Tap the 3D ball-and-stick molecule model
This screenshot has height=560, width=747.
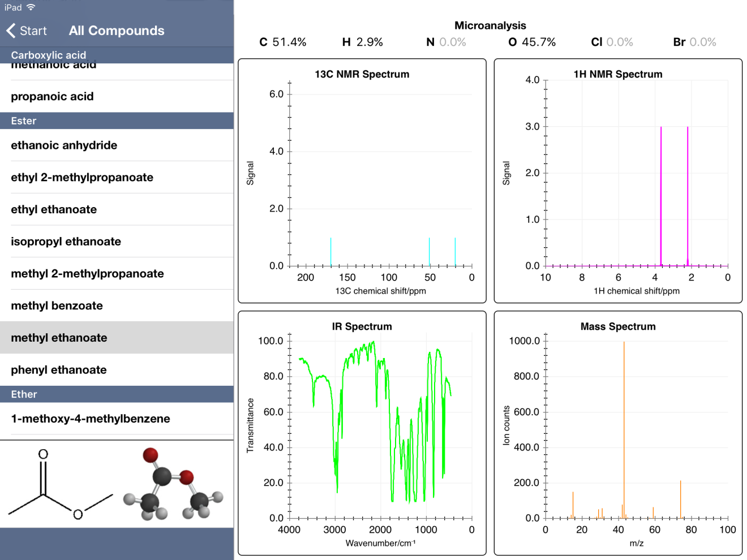pos(173,485)
